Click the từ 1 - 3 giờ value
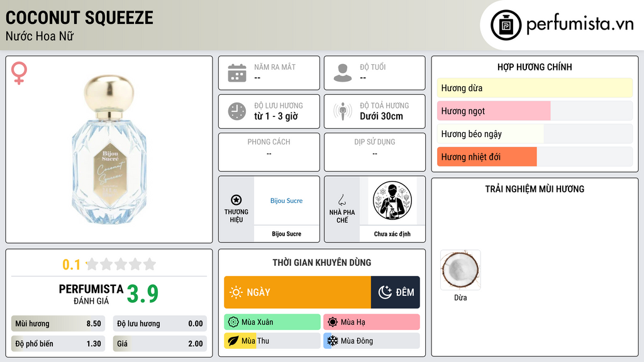This screenshot has height=362, width=644. pos(275,116)
